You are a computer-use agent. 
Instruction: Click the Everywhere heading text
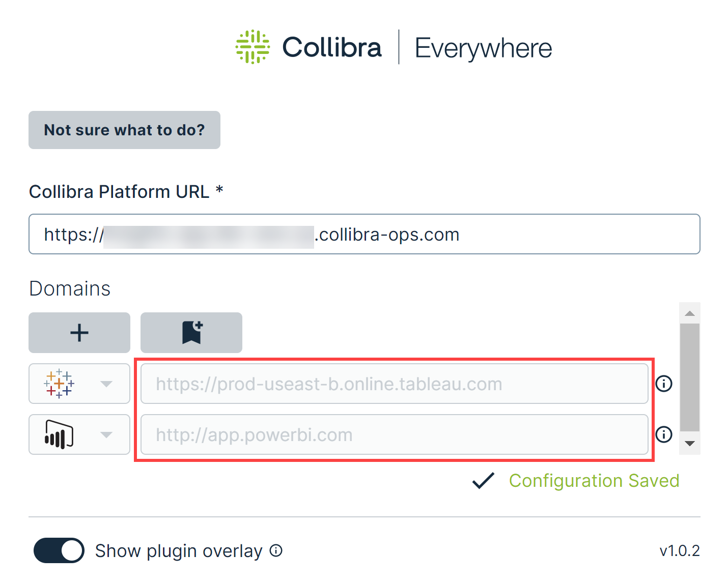(483, 47)
